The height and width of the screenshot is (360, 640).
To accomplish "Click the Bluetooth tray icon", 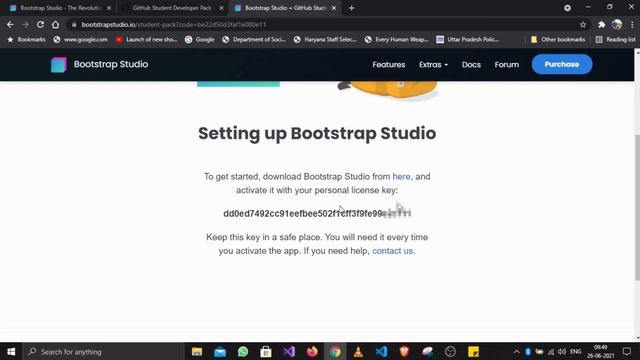I will pyautogui.click(x=528, y=351).
